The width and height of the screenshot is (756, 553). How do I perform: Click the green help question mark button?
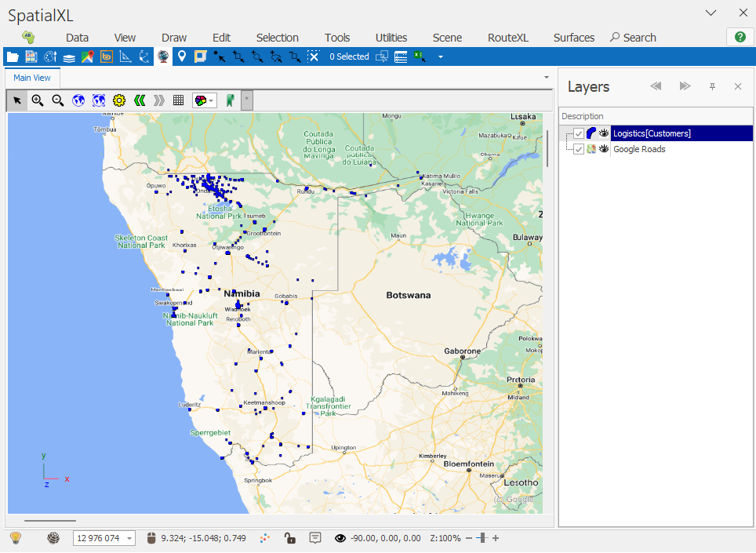pyautogui.click(x=740, y=37)
